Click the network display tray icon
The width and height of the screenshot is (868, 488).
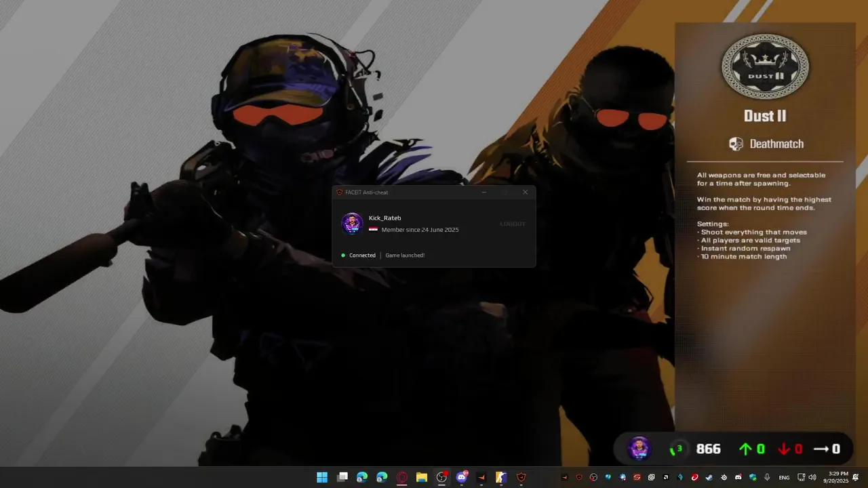801,477
